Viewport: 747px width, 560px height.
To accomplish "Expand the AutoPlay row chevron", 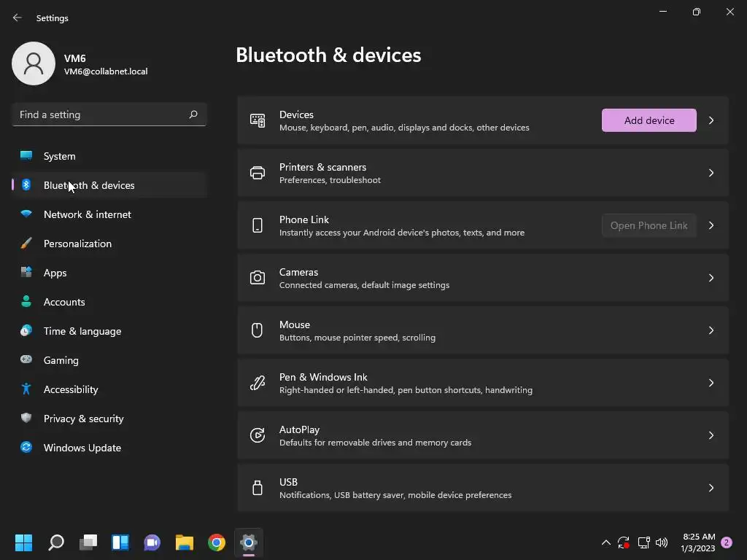I will point(711,435).
